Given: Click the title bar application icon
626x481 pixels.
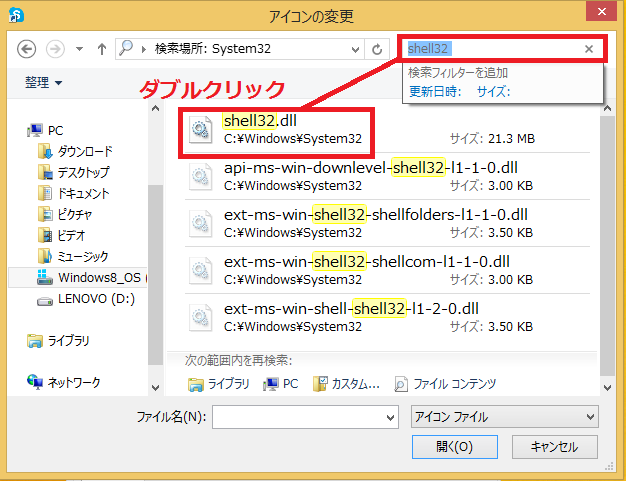Looking at the screenshot, I should click(16, 15).
